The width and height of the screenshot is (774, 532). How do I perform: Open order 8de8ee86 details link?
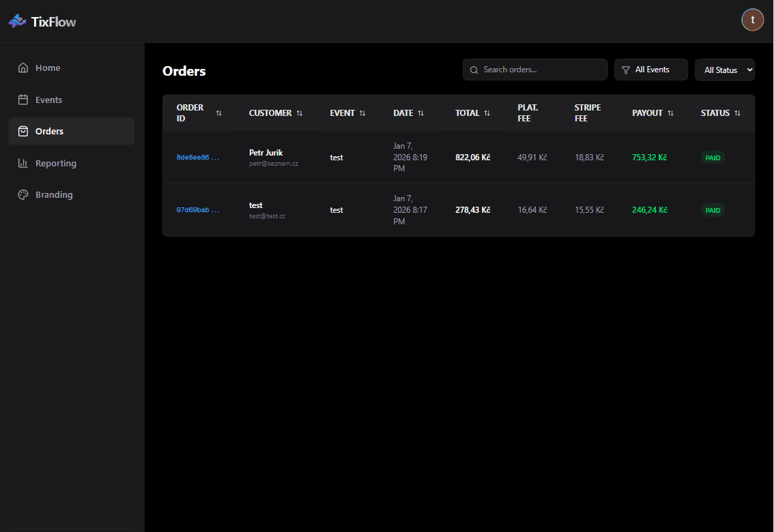coord(197,157)
